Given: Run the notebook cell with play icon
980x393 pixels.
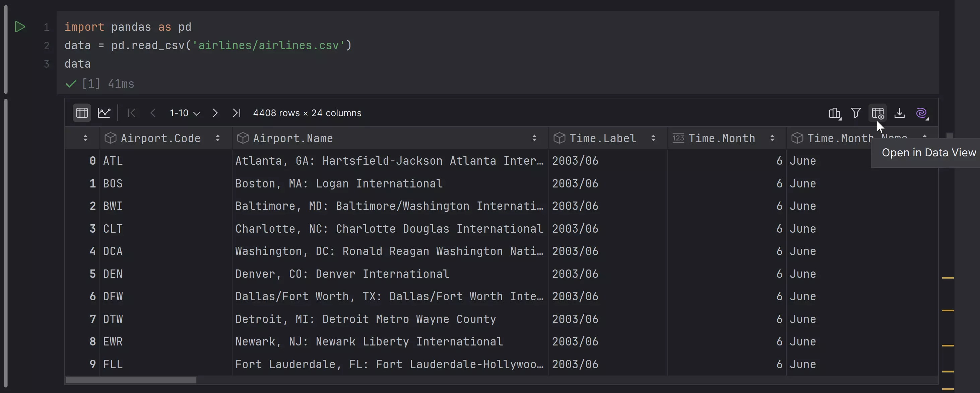Looking at the screenshot, I should coord(19,26).
